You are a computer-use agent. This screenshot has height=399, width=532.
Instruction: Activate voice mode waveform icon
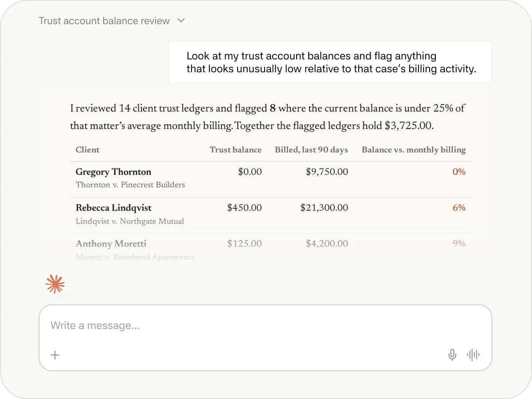(473, 355)
